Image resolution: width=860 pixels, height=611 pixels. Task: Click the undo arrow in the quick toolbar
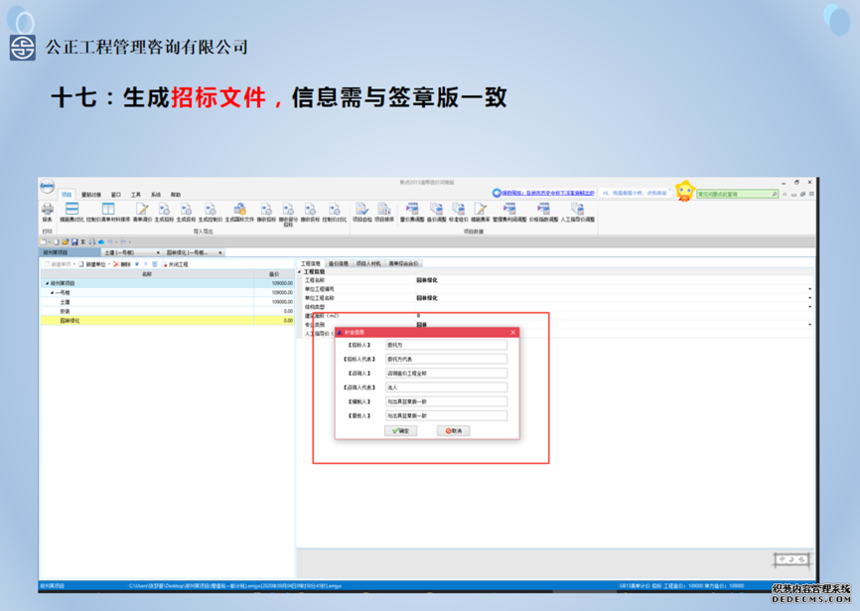tap(110, 242)
